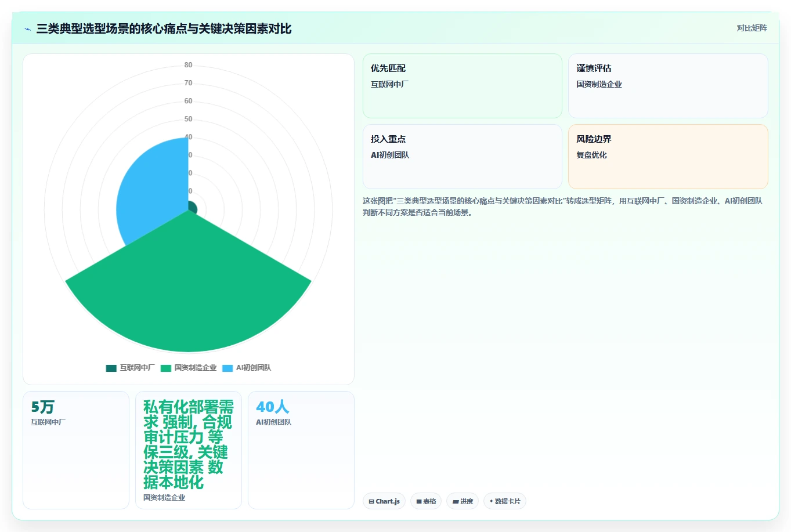Click the chart title heading text
Viewport: 791px width, 532px height.
click(164, 28)
